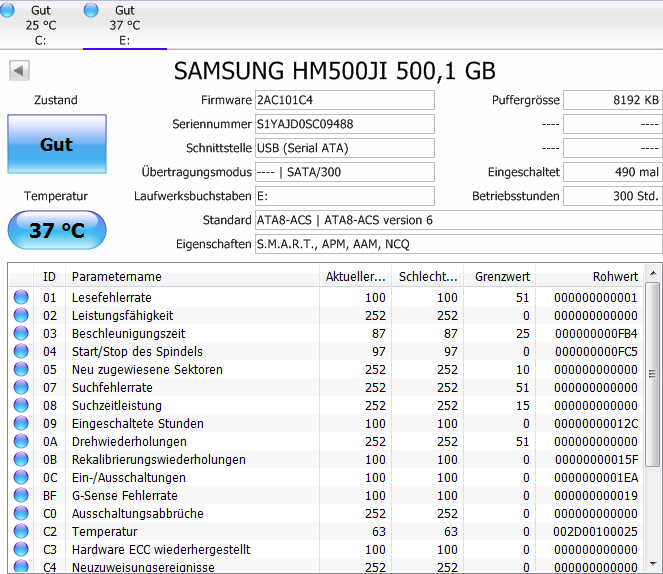Click the Übertragungsmodus field showing SATA/300
The width and height of the screenshot is (663, 574).
point(345,172)
